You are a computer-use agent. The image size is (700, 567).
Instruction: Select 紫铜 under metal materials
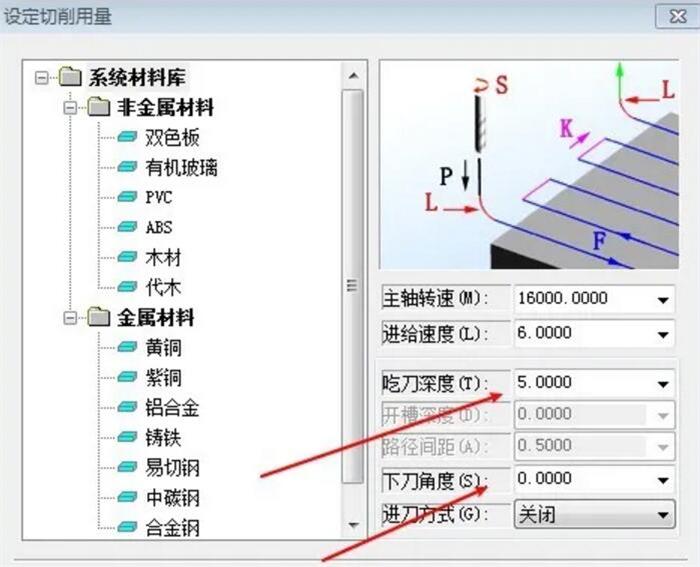[x=163, y=378]
